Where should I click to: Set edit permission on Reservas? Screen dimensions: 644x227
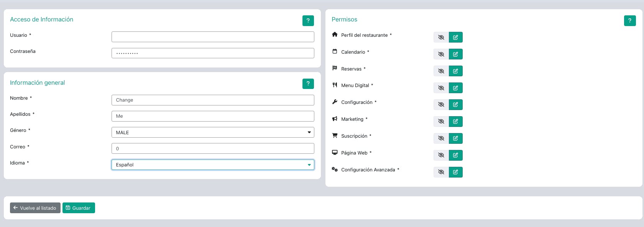tap(455, 71)
